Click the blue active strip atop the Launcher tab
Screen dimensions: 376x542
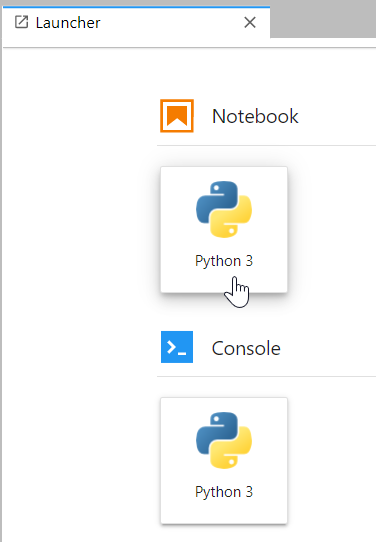point(136,7)
